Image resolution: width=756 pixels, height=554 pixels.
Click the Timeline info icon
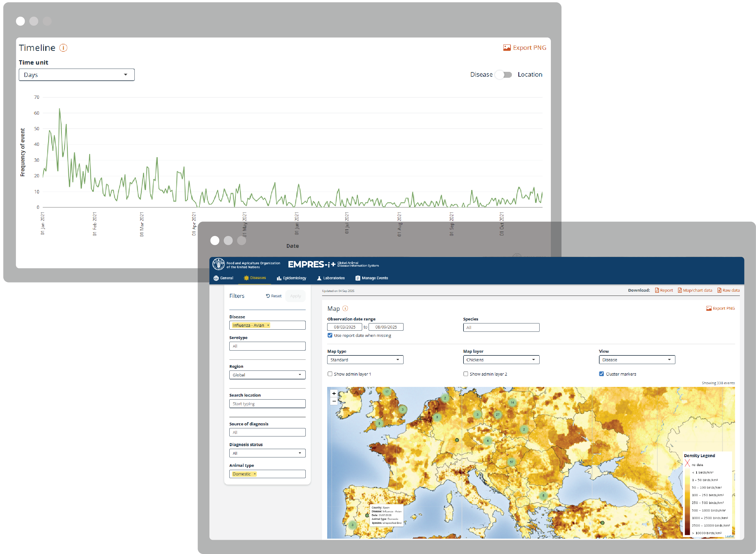coord(63,48)
